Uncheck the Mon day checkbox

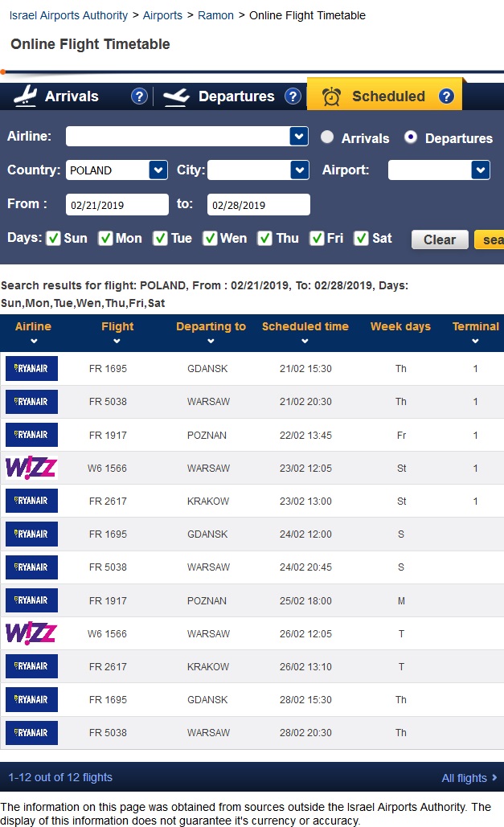coord(105,239)
